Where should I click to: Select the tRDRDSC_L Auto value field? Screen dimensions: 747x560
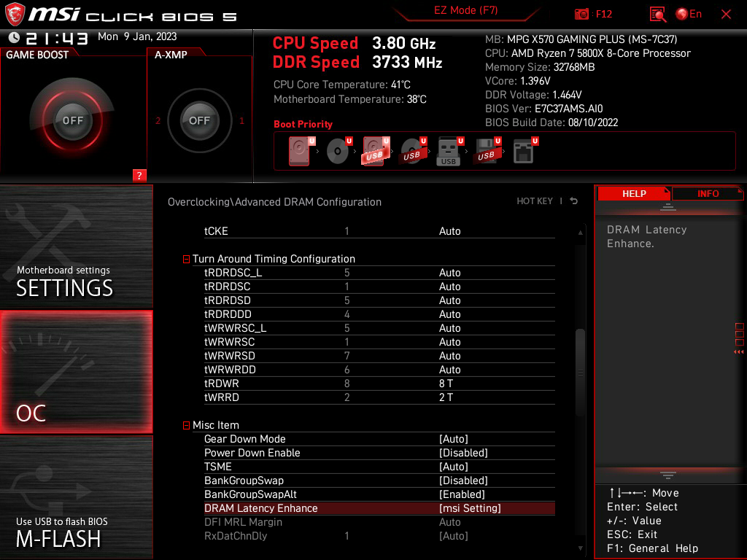point(449,273)
